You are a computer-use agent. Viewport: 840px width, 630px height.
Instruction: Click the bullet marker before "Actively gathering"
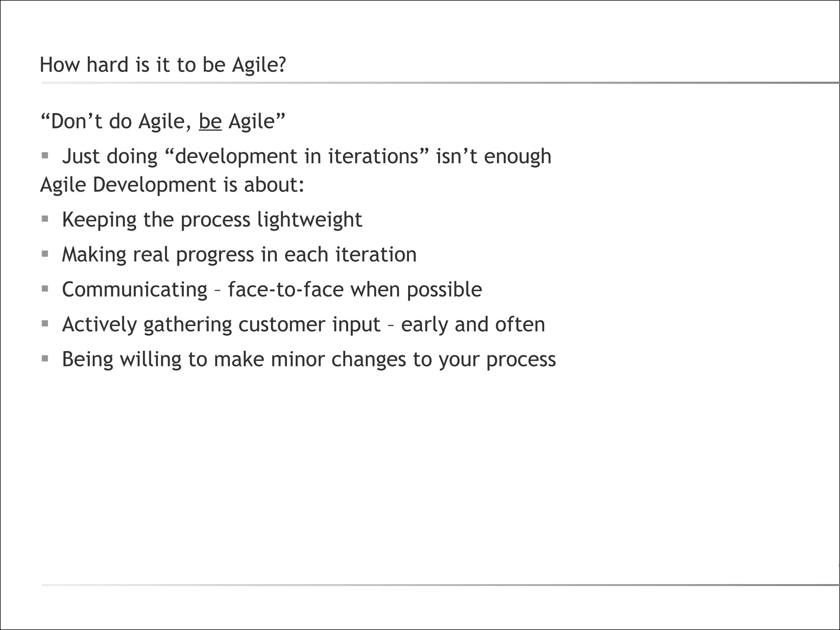point(45,323)
